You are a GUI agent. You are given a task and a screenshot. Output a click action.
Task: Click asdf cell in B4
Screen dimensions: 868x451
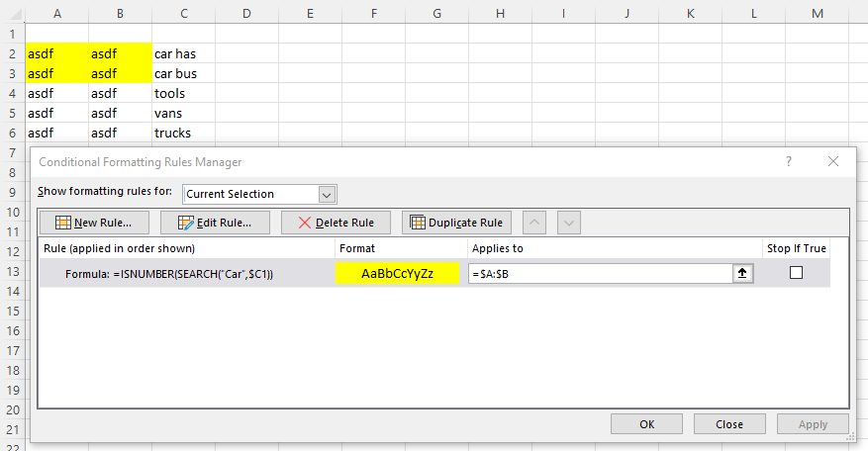coord(120,93)
